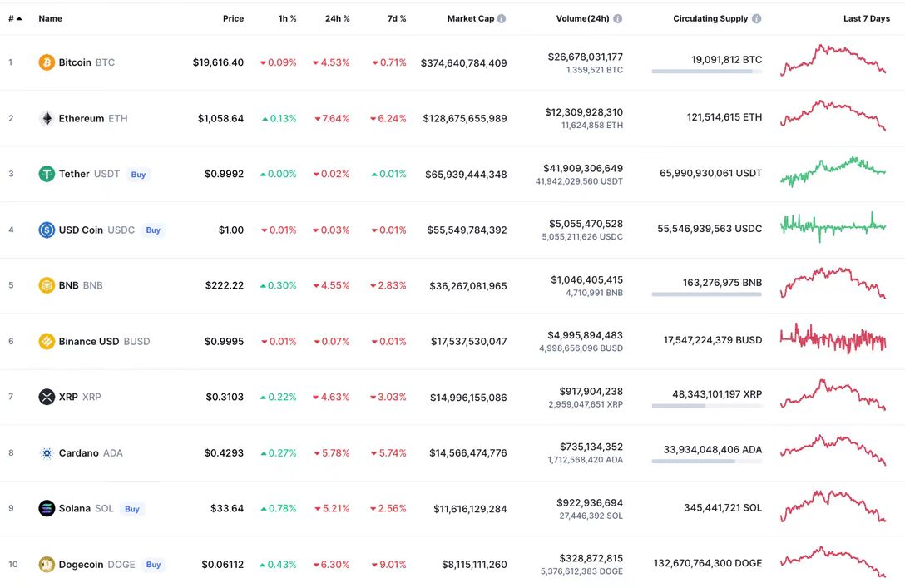Open the Volume(24h) info icon
This screenshot has height=588, width=905.
[617, 18]
